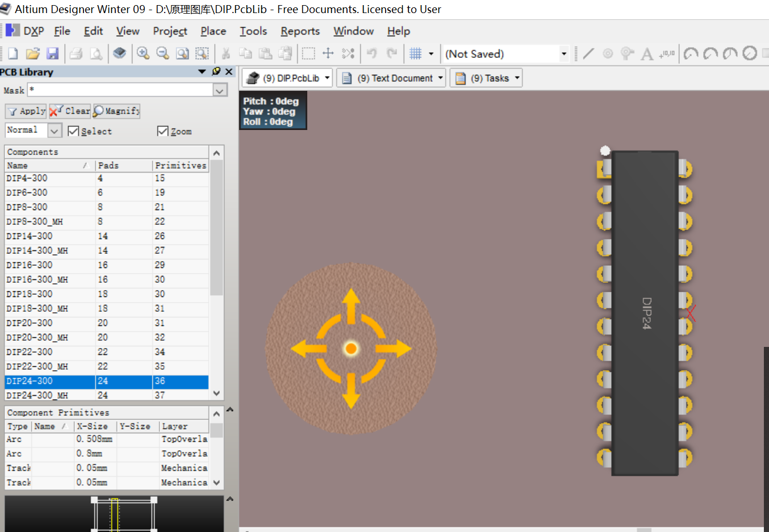The height and width of the screenshot is (532, 769).
Task: Click the Grid settings icon
Action: 416,53
